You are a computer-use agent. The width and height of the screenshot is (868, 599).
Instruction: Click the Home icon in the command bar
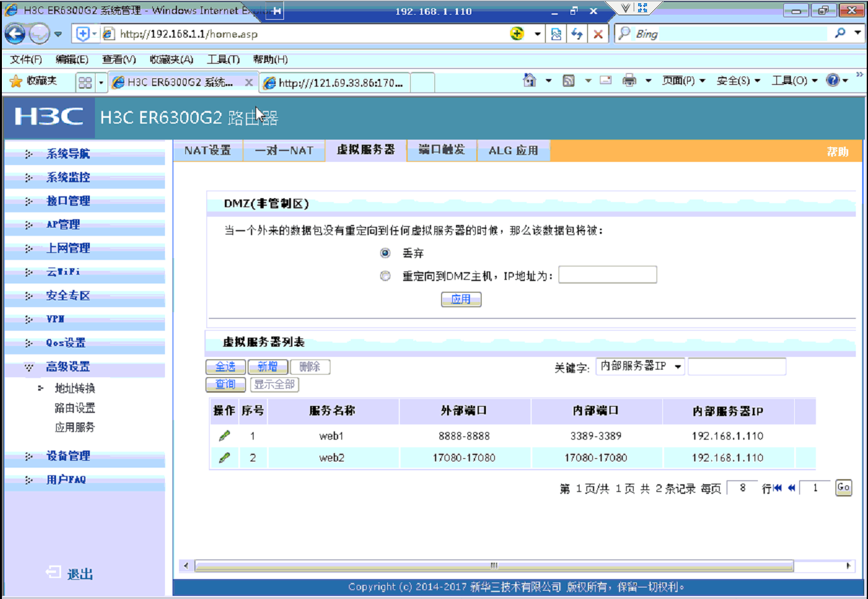pyautogui.click(x=529, y=80)
